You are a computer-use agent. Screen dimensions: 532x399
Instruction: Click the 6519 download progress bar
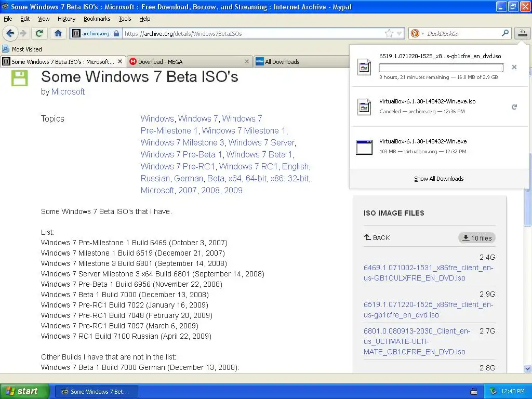pyautogui.click(x=441, y=68)
